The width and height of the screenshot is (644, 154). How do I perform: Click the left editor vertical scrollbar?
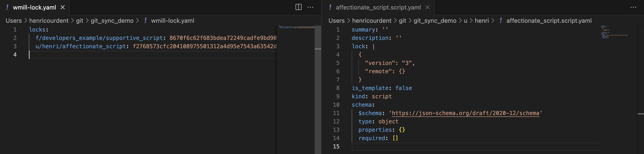point(318,38)
